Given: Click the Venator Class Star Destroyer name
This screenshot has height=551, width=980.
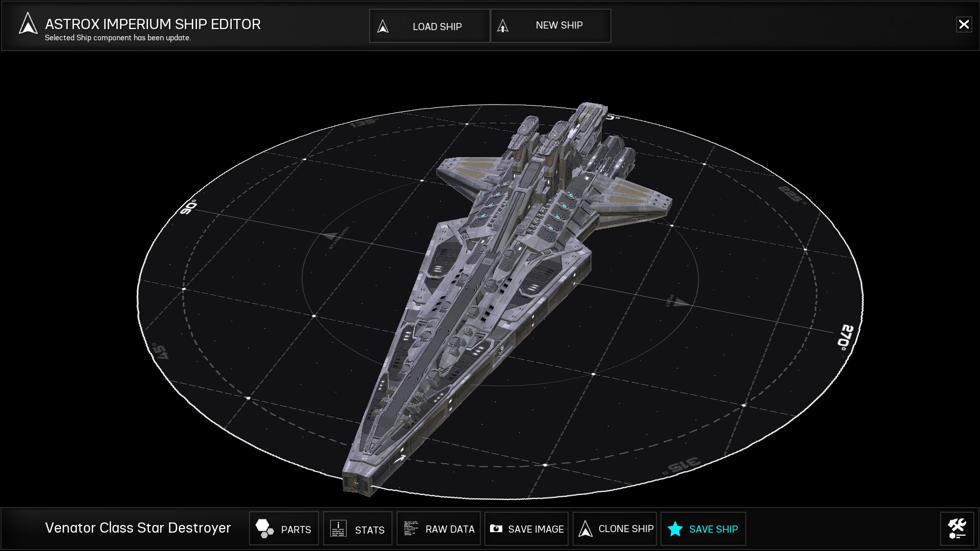Looking at the screenshot, I should (x=138, y=528).
